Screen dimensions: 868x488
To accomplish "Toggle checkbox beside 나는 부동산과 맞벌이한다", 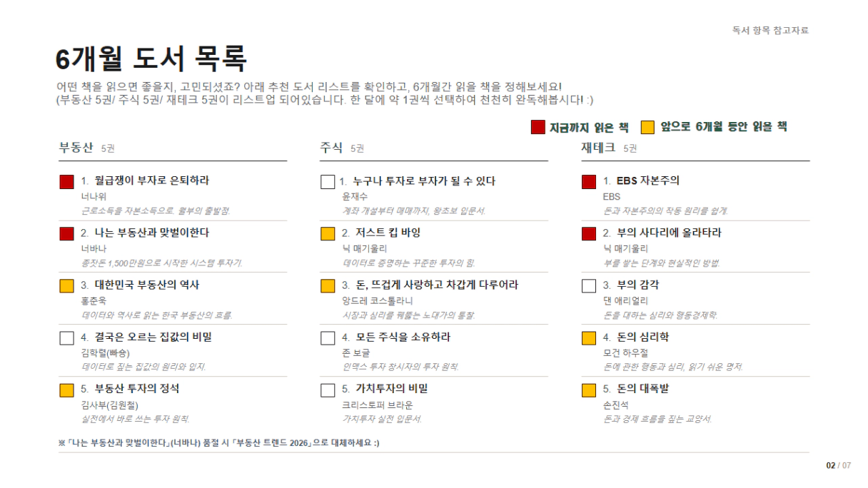I will 66,233.
